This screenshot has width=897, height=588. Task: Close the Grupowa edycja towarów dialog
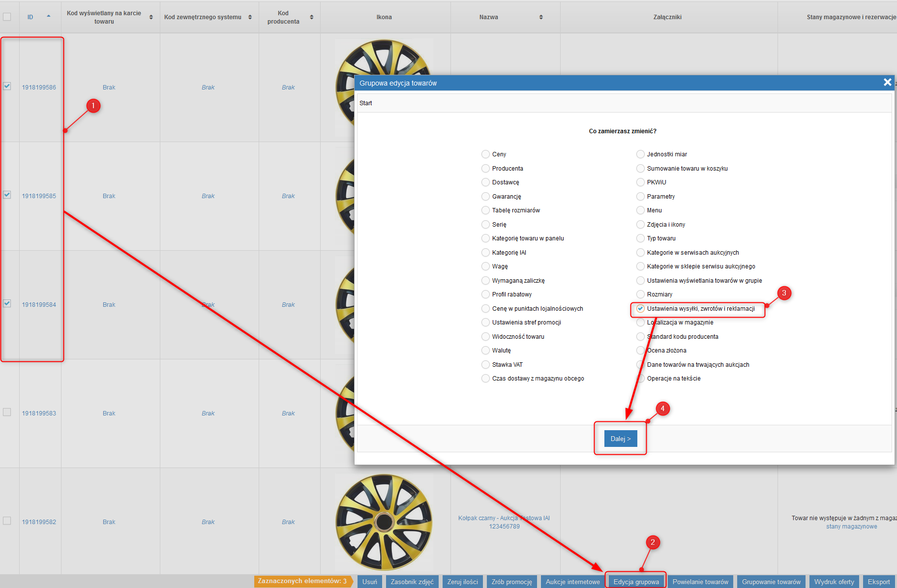887,83
